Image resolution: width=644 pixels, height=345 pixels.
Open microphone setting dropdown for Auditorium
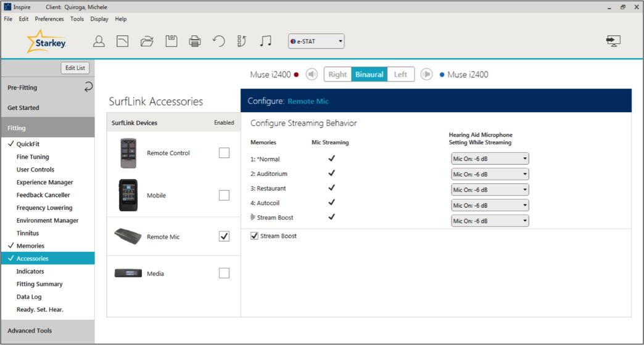[490, 174]
